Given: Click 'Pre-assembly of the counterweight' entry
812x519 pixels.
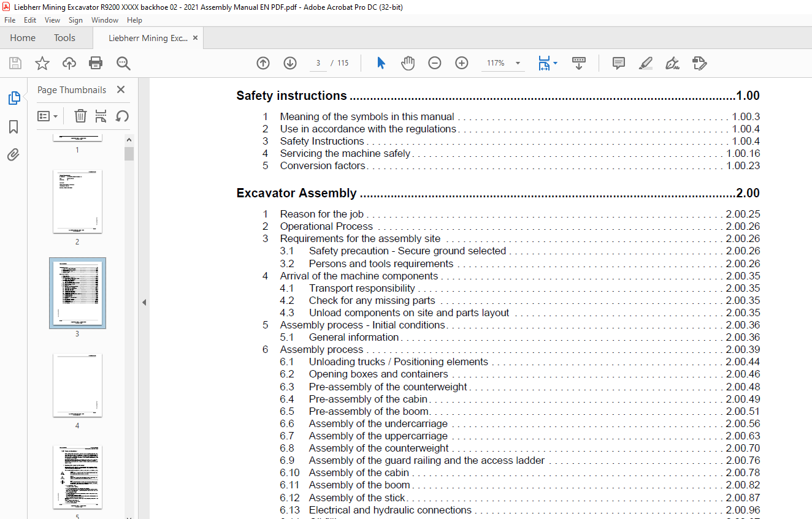Looking at the screenshot, I should [x=388, y=387].
